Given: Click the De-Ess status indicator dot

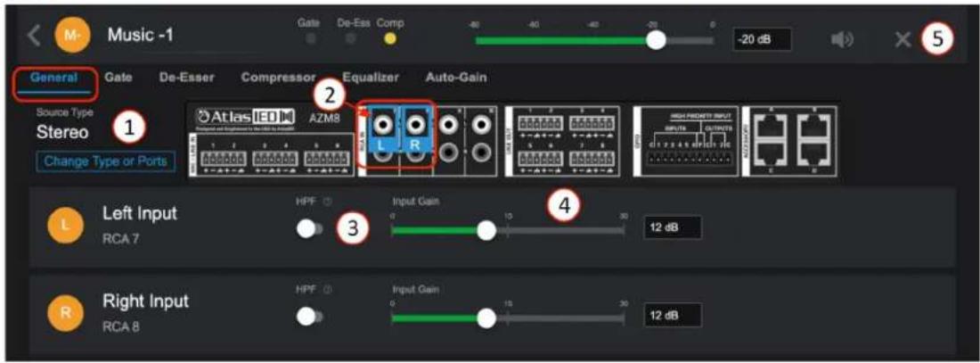Looking at the screenshot, I should (351, 39).
